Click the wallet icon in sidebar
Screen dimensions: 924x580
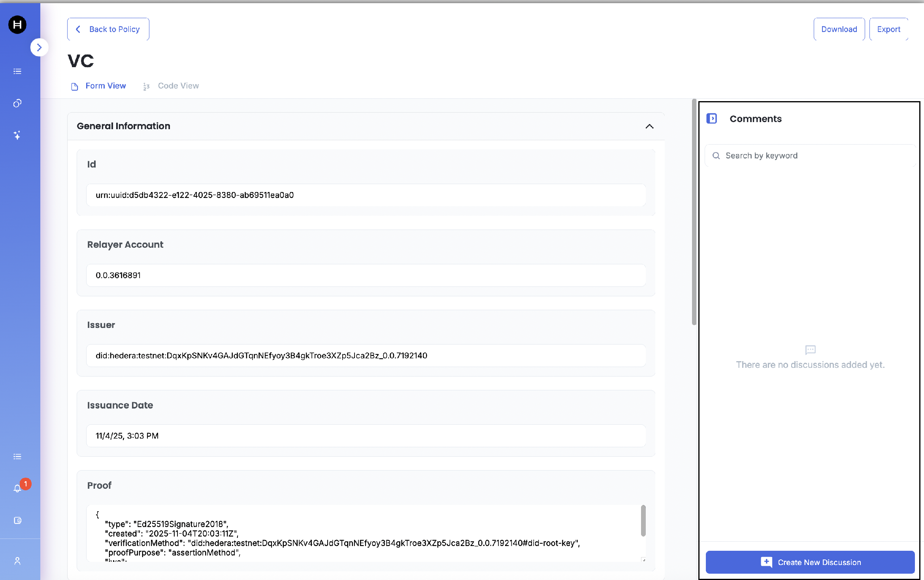17,520
